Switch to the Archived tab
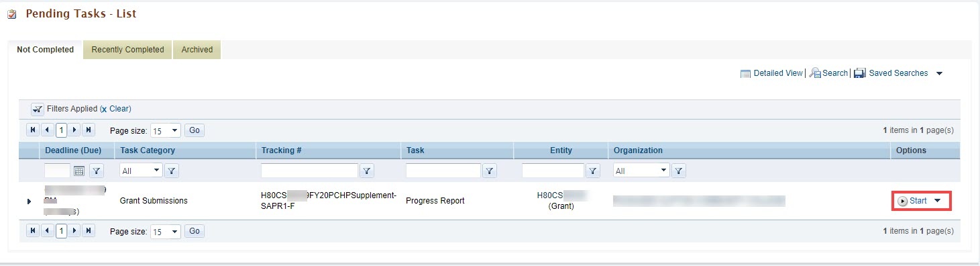Screen dimensions: 980x266 (x=197, y=50)
